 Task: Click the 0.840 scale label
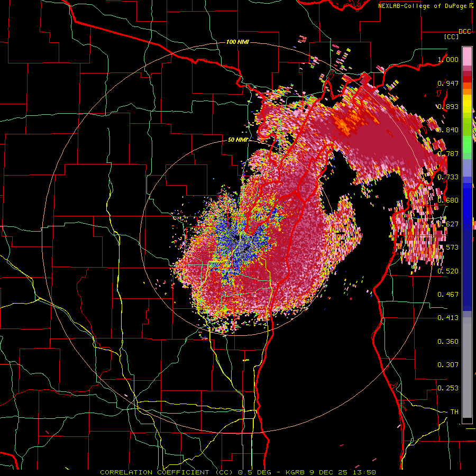[x=448, y=130]
